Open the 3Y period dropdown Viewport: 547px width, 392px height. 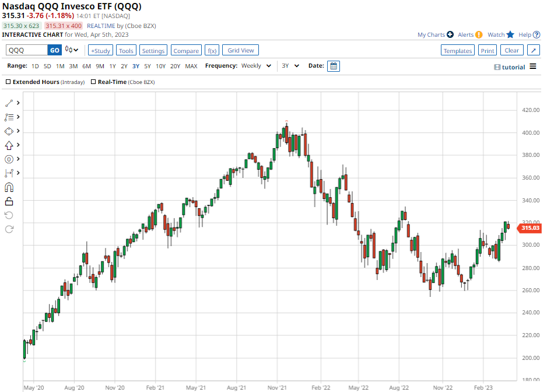coord(290,65)
